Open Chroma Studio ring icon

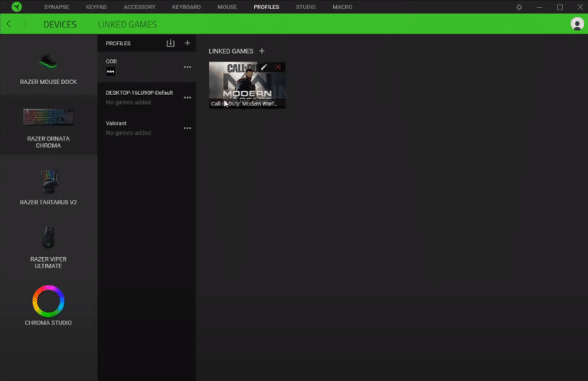[x=48, y=301]
